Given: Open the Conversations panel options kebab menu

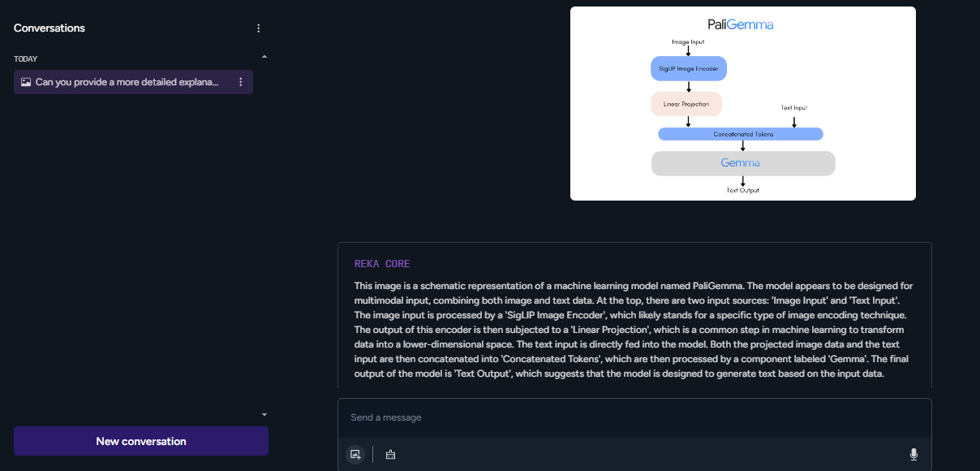Looking at the screenshot, I should (x=258, y=28).
